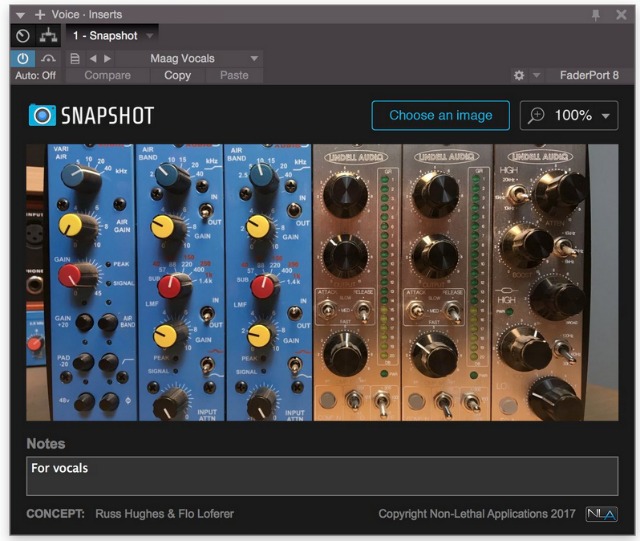Viewport: 640px width, 541px height.
Task: Click Copyright Non-Lethal Applications 2017 text
Action: (477, 514)
